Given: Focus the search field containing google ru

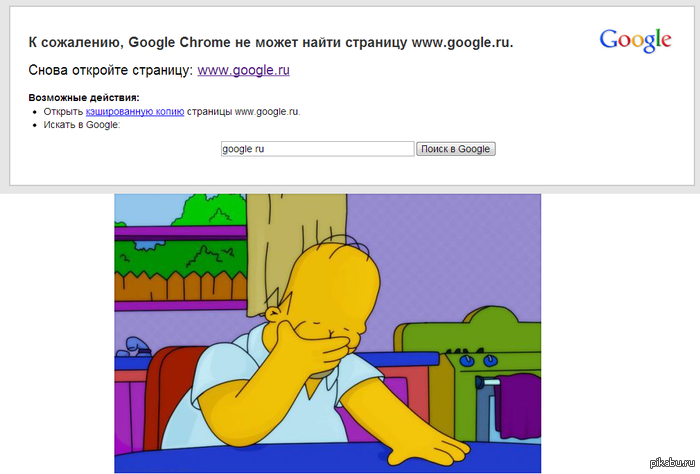Looking at the screenshot, I should [317, 149].
